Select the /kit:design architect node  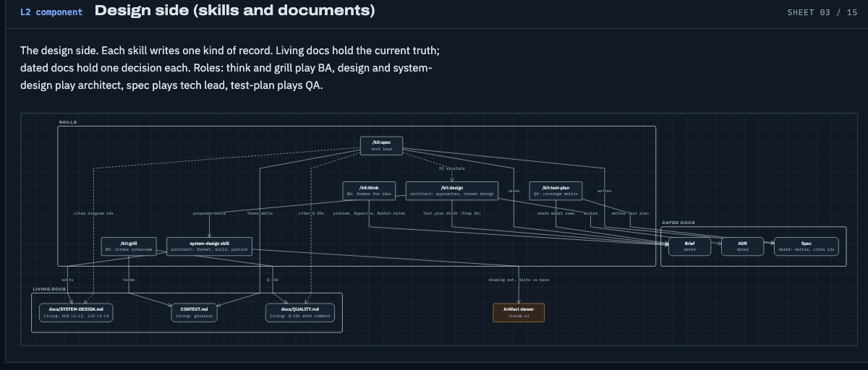point(452,191)
